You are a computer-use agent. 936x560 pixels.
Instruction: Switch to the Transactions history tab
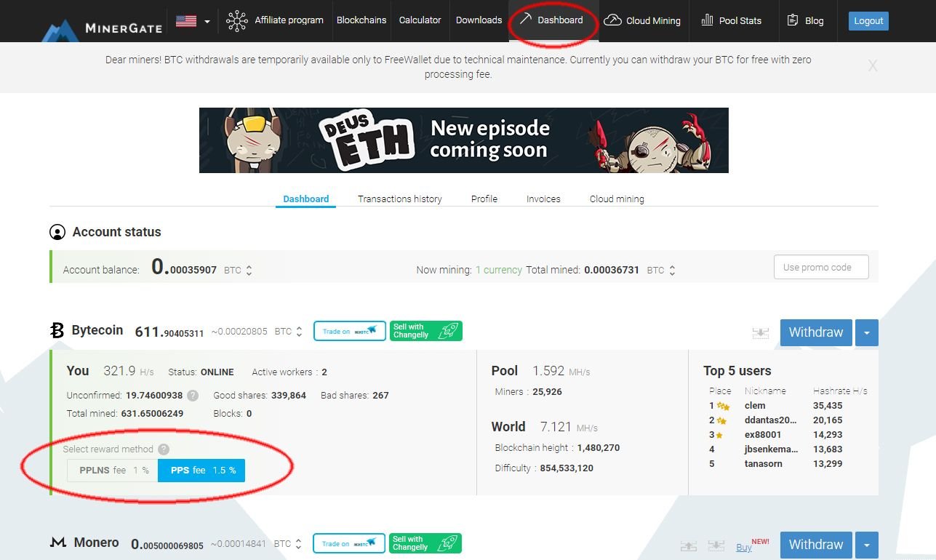coord(399,199)
